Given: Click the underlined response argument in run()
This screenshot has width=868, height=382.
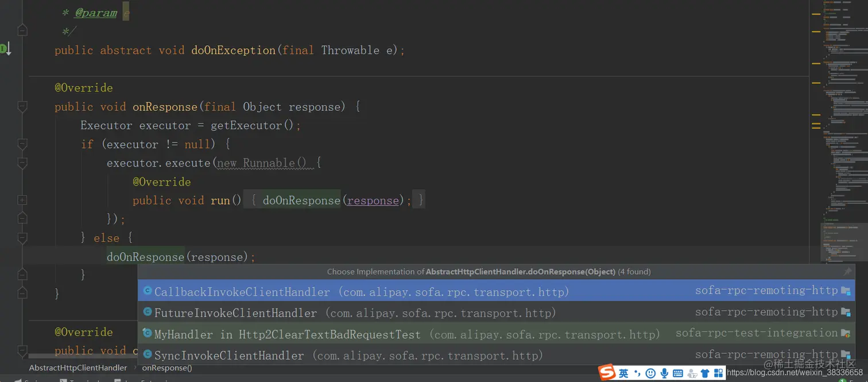Looking at the screenshot, I should tap(373, 200).
